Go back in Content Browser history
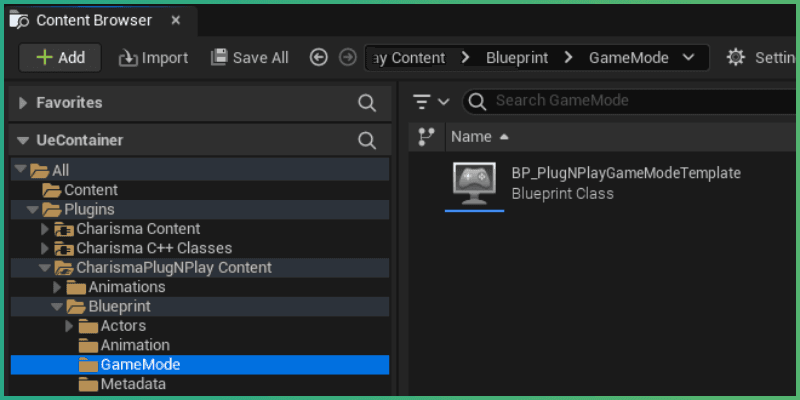The height and width of the screenshot is (400, 800). (318, 58)
